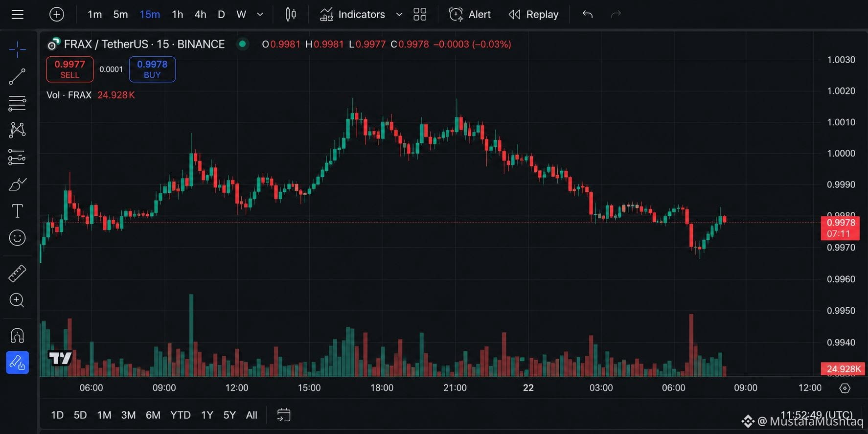
Task: Open the FRAX / TetherUS symbol search
Action: (144, 44)
